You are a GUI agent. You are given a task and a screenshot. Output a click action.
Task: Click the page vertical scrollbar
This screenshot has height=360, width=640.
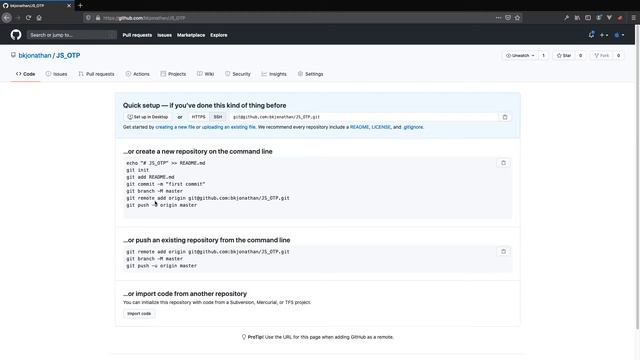click(x=637, y=178)
